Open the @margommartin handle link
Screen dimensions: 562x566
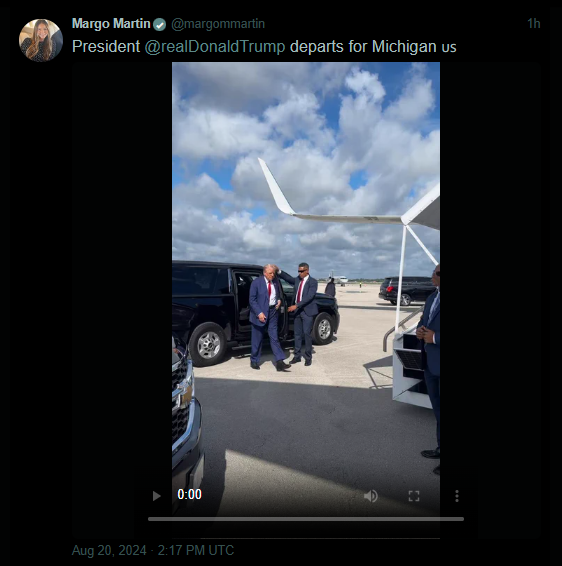(x=218, y=24)
